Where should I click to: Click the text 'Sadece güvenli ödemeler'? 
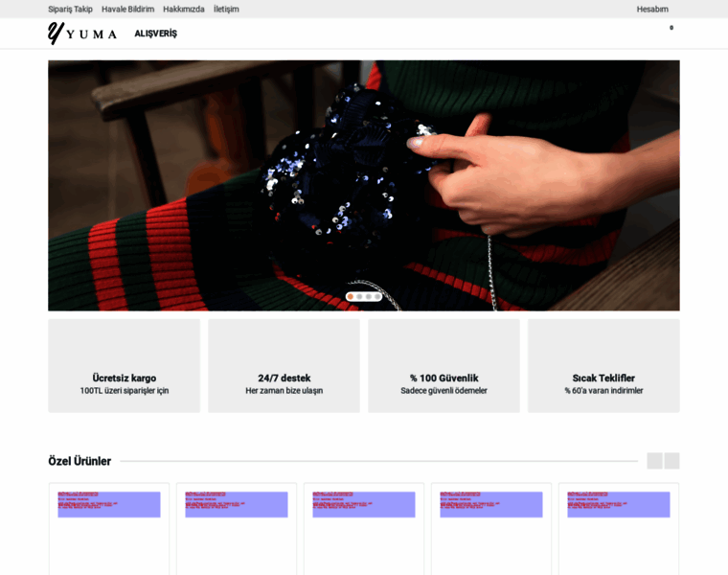coord(444,391)
